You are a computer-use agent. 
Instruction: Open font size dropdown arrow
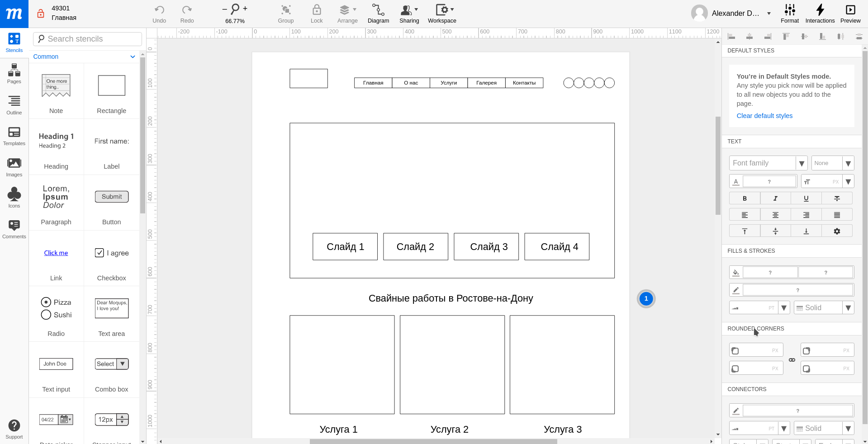pyautogui.click(x=848, y=182)
